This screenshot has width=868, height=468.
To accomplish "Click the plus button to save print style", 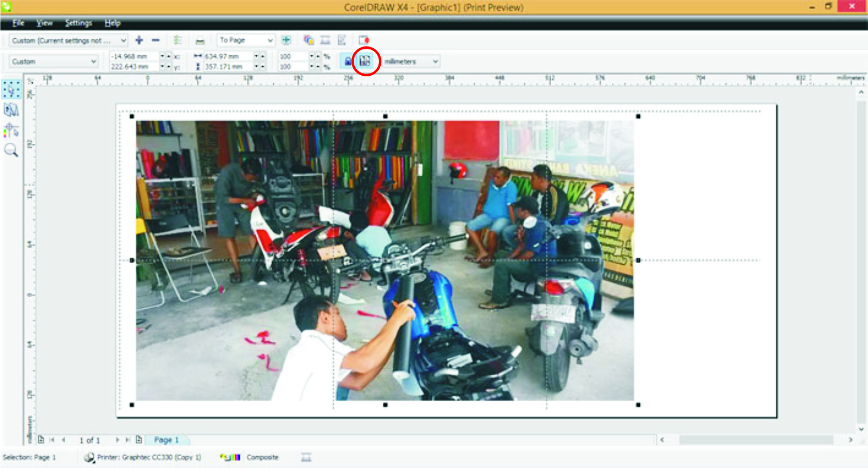I will coord(139,40).
